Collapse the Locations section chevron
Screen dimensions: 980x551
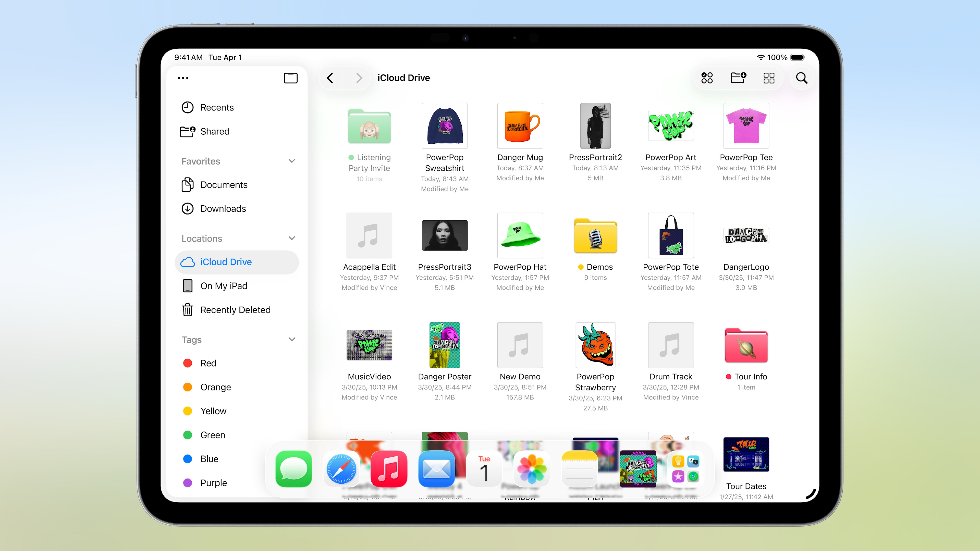point(292,238)
